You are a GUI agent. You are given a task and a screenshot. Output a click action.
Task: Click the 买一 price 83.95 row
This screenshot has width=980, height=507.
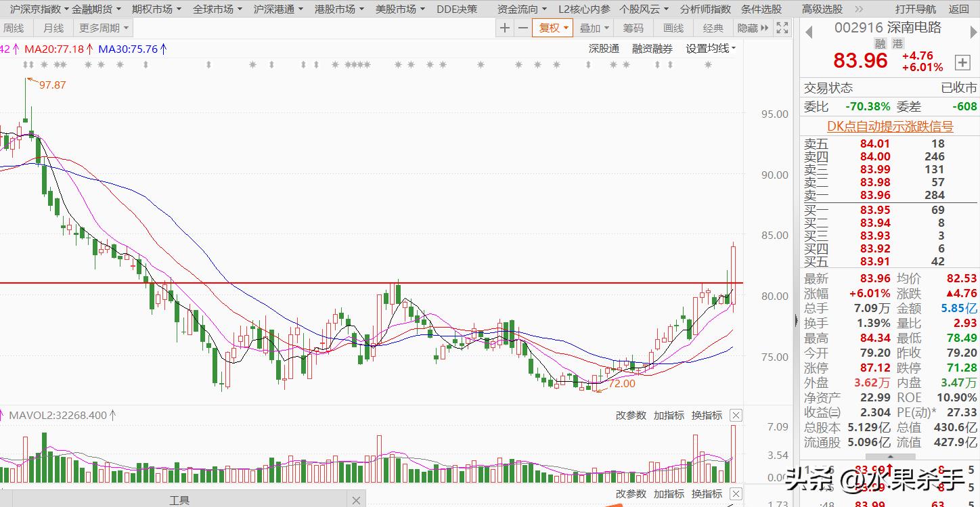[890, 210]
